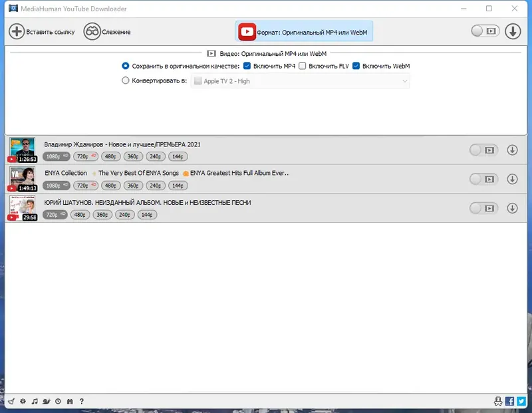Open the Facebook link icon
Screen dimensions: 532x413
pos(509,402)
